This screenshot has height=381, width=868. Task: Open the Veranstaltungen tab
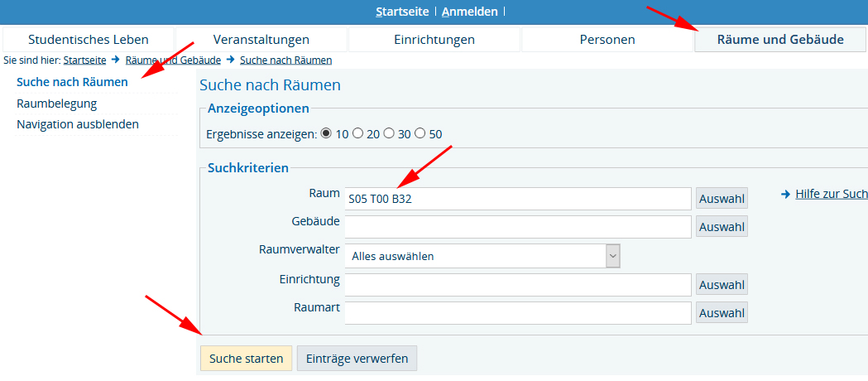click(x=261, y=39)
